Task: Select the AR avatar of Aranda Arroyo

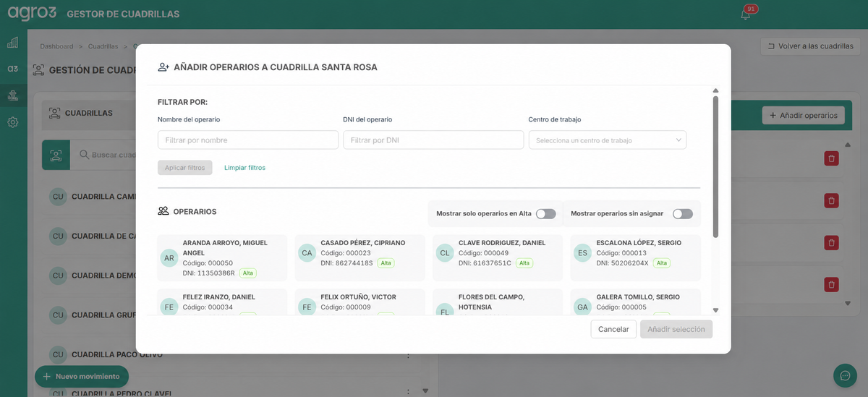Action: 169,258
